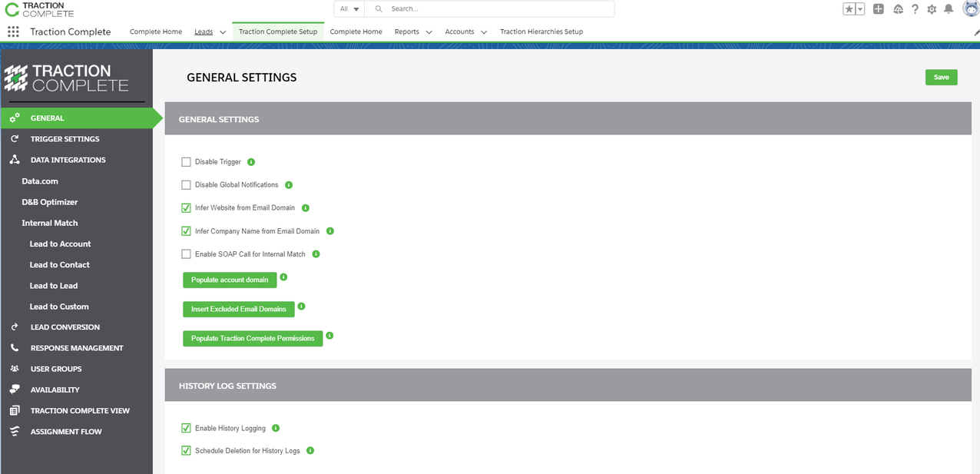The image size is (980, 474).
Task: Open the search scope All dropdown
Action: pyautogui.click(x=348, y=8)
